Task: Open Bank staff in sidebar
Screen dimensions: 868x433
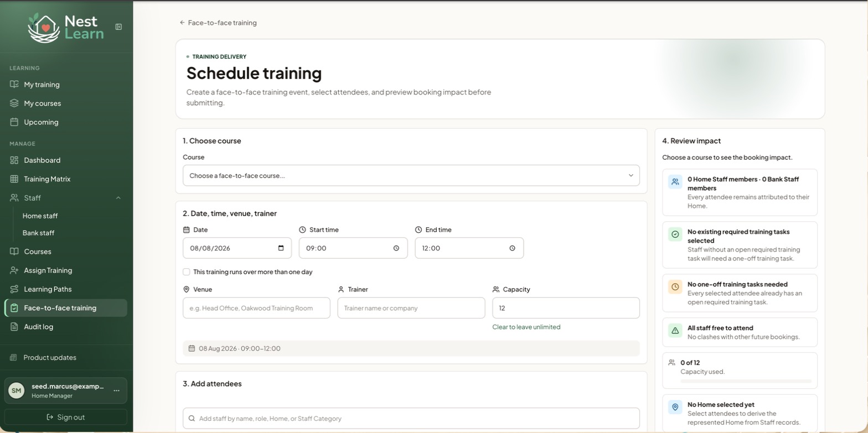Action: click(38, 233)
